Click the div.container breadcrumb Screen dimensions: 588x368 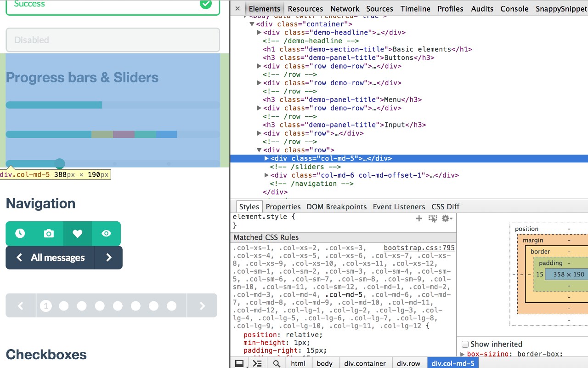[365, 363]
